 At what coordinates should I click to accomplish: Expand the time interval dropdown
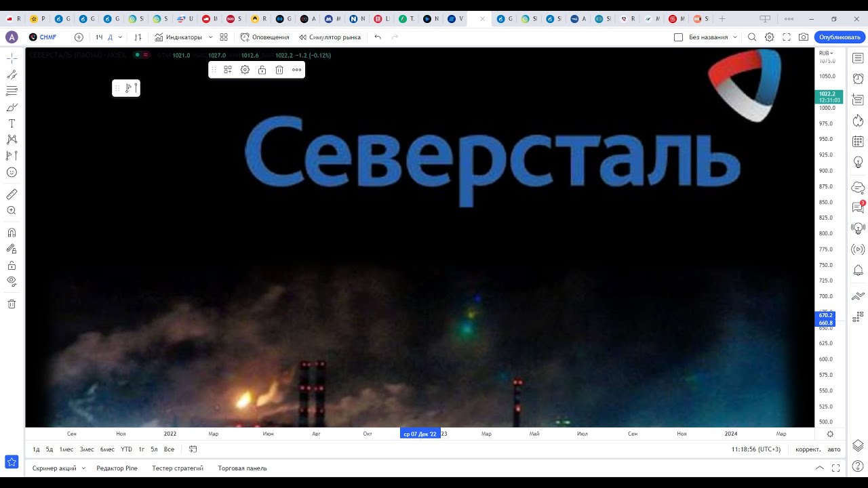point(121,37)
